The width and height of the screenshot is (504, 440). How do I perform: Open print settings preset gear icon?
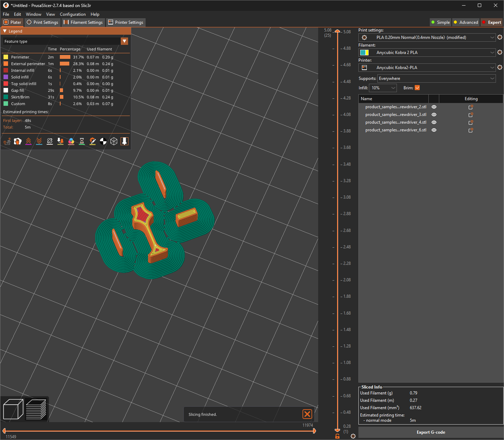point(500,37)
